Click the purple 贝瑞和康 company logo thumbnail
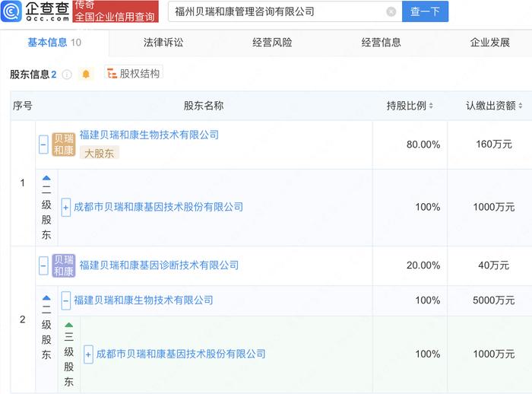Image resolution: width=532 pixels, height=394 pixels. 64,265
